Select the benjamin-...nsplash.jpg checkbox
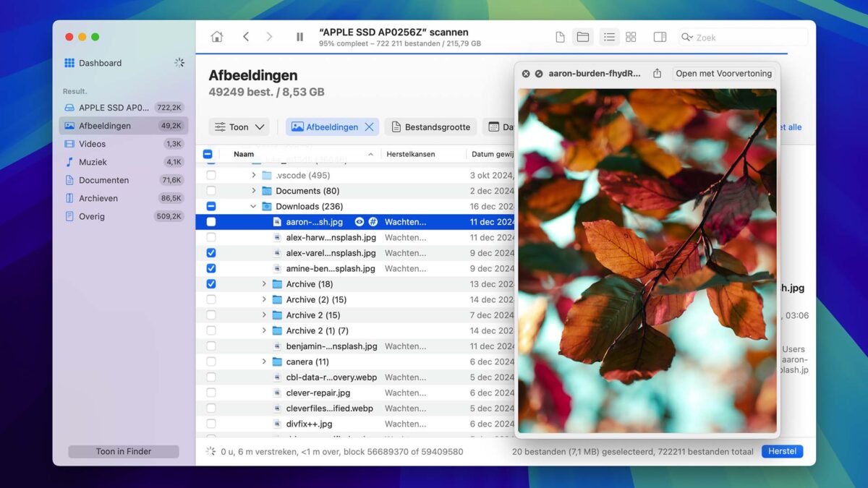This screenshot has width=868, height=488. [x=210, y=346]
